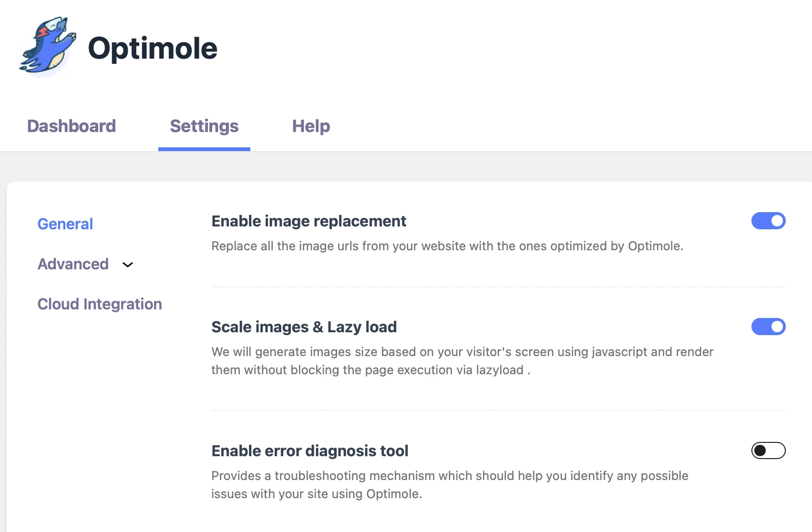Select the Settings tab
Screen dimensions: 812x532
204,126
